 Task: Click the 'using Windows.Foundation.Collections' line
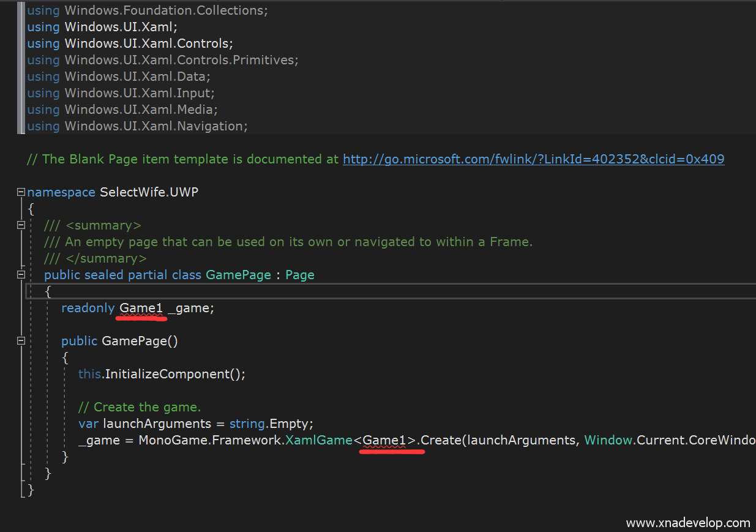147,10
